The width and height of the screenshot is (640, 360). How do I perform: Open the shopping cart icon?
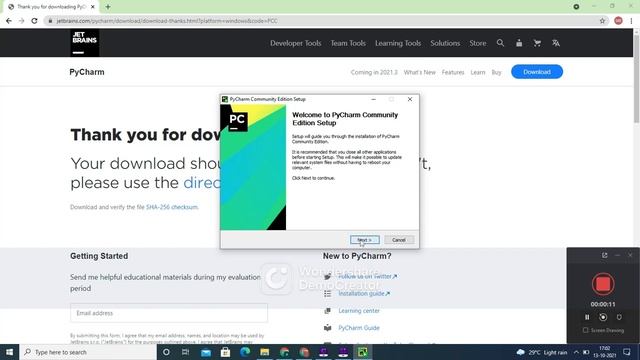(537, 43)
